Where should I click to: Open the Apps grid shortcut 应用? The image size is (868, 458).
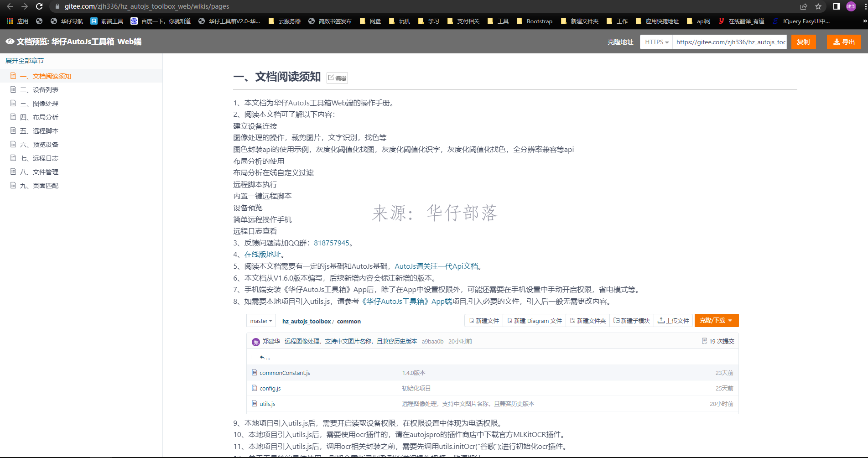pyautogui.click(x=17, y=21)
